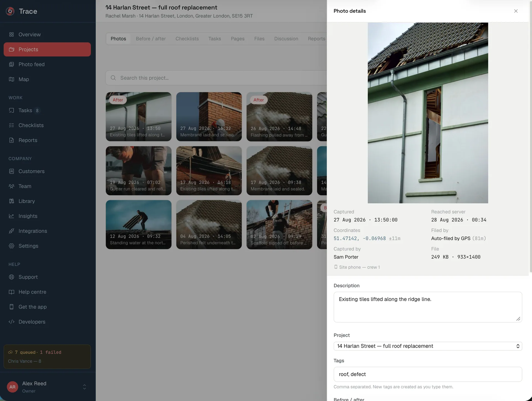Click the coordinates 51.47142, -0.06968 link
Viewport: 532px width, 401px height.
tap(360, 239)
